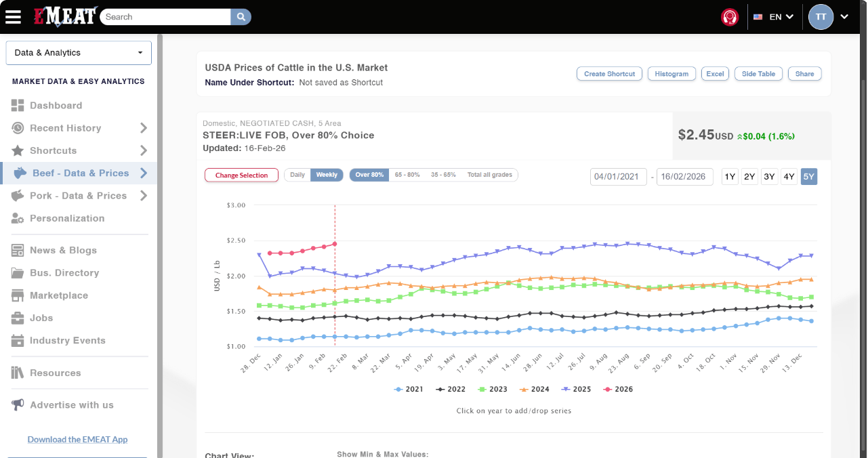Click the start date field 04/01/2021

(x=617, y=177)
